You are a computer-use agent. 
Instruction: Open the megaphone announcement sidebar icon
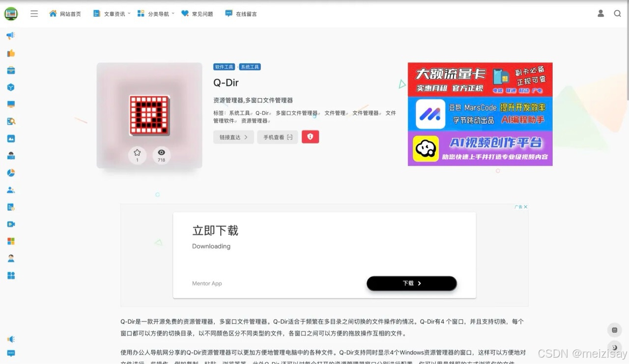pos(11,36)
